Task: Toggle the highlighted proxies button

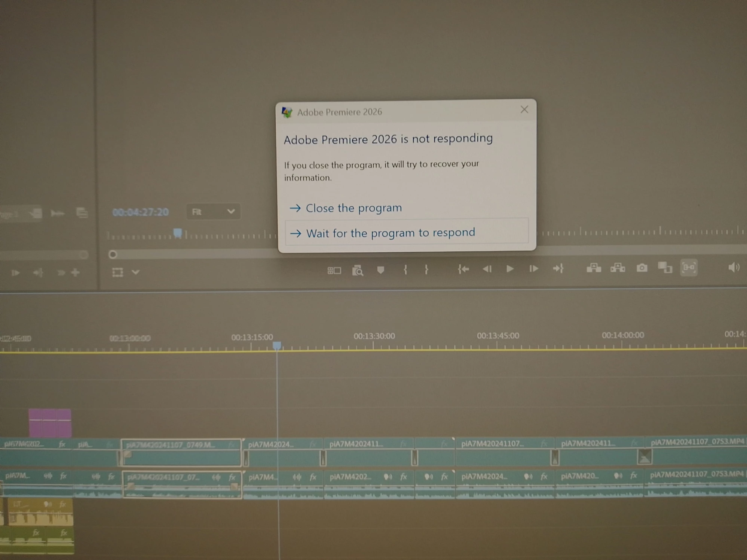Action: (689, 267)
